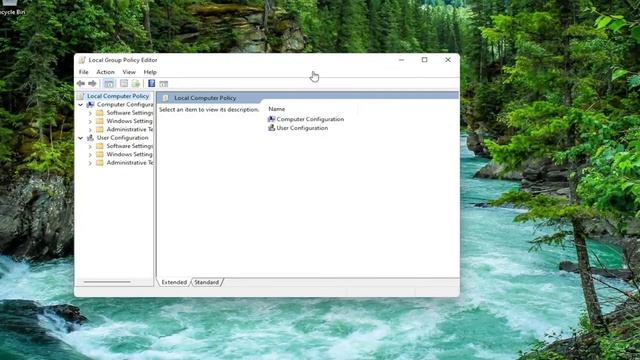Expand Windows Settings under Computer Configuration

tap(90, 121)
